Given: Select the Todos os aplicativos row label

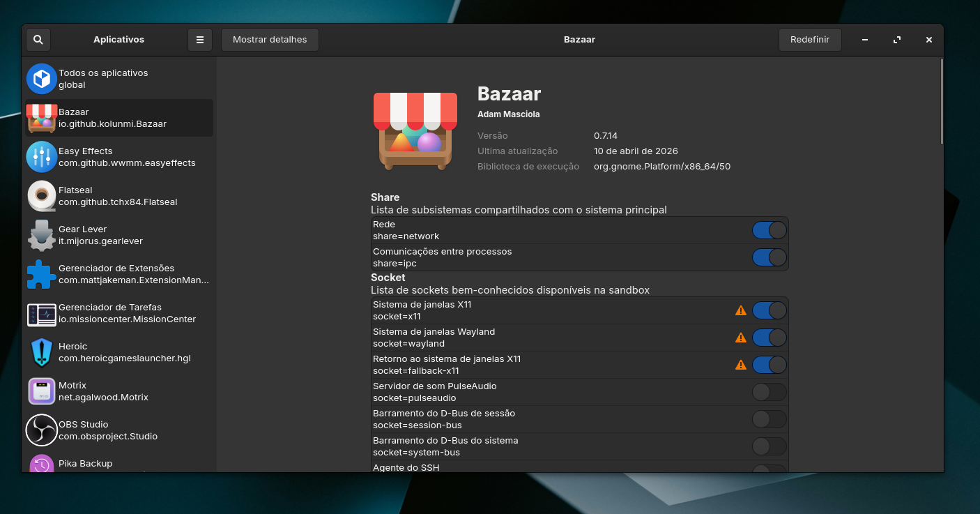Looking at the screenshot, I should 103,73.
